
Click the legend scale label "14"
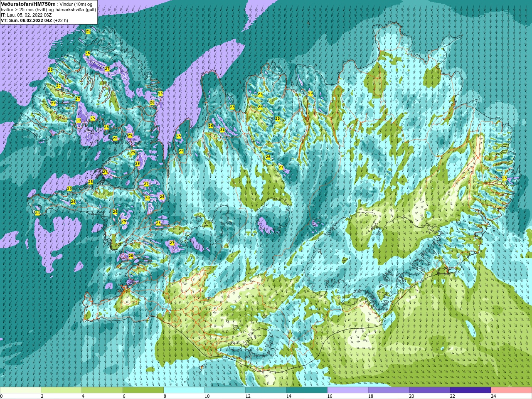[x=289, y=396]
